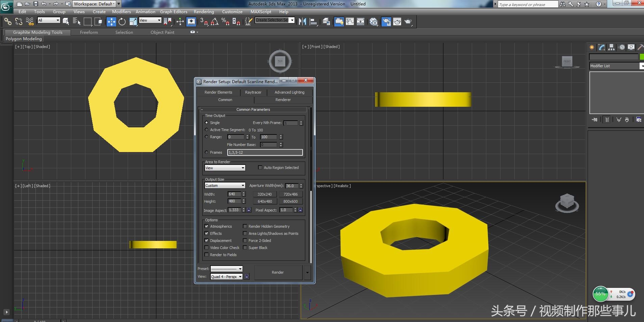The image size is (644, 322).
Task: Click the Mirror tool icon
Action: (x=302, y=22)
